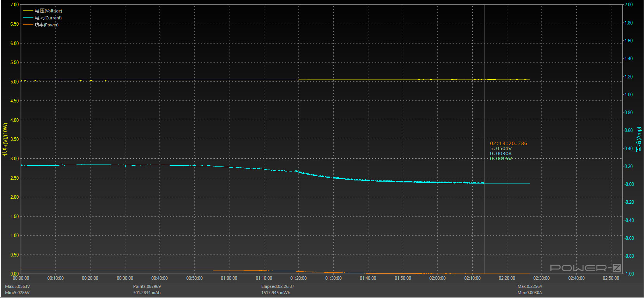Click the 电流(Current) legend entry
Viewport: 644px width, 298px height.
(x=42, y=18)
